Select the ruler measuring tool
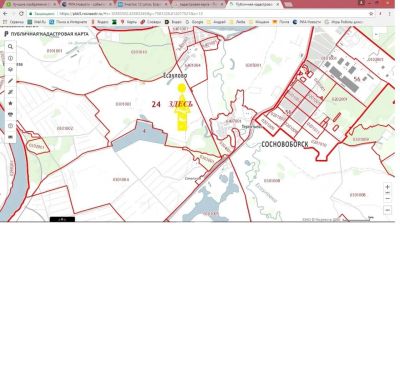Screen dimensions: 400x375 point(10,92)
